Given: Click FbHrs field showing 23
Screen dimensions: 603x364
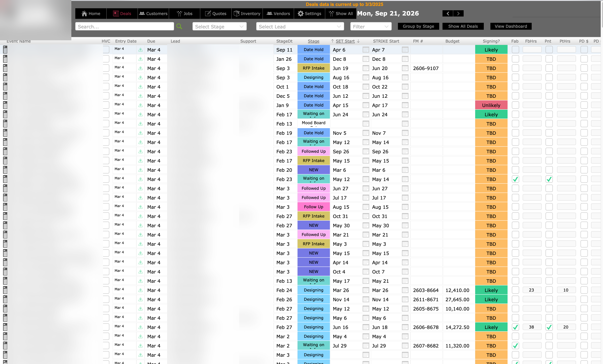Looking at the screenshot, I should tap(532, 290).
